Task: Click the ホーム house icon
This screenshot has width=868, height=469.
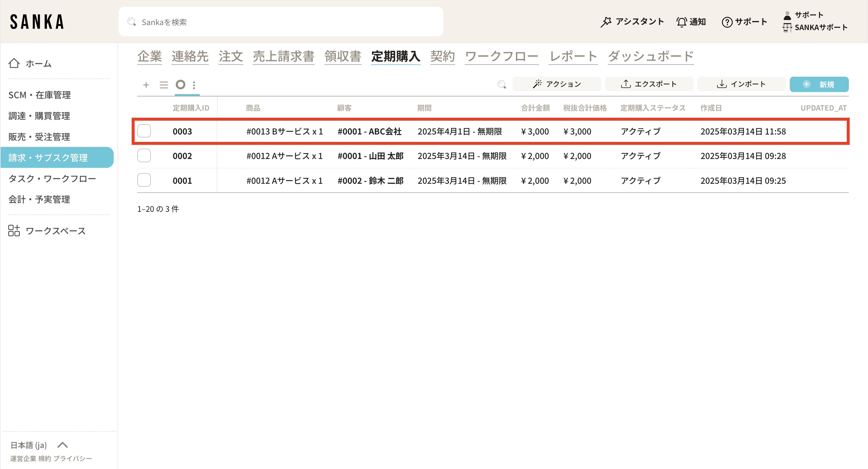Action: pyautogui.click(x=14, y=63)
